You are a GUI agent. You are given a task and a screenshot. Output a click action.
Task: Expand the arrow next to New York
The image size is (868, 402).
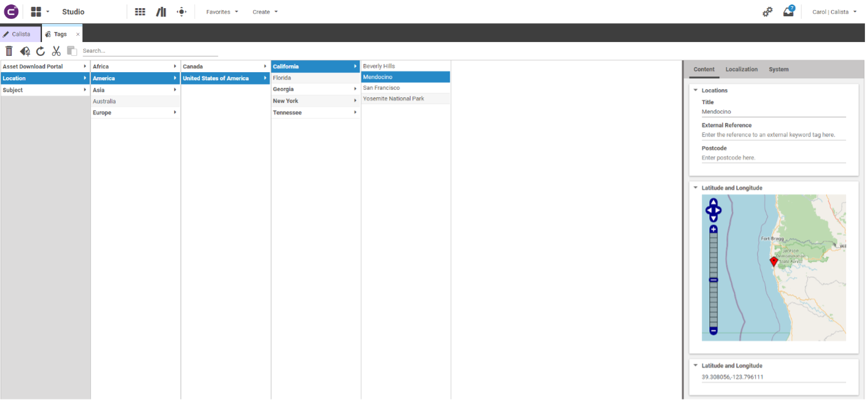tap(356, 101)
